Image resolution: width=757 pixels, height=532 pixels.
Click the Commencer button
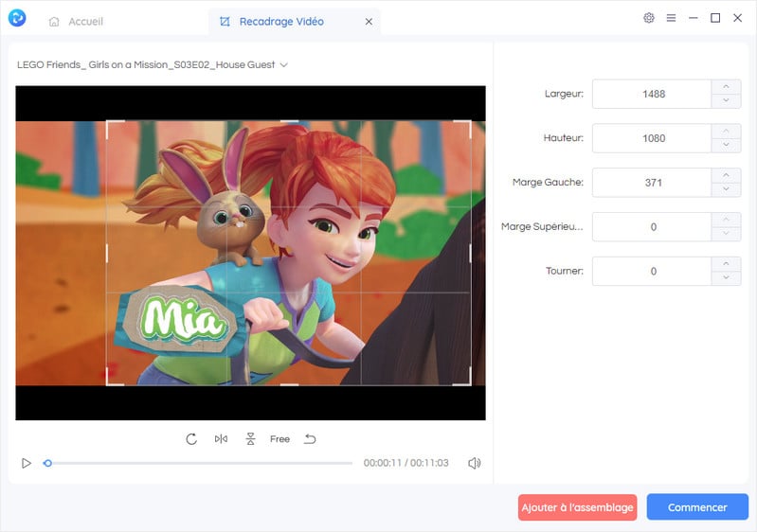coord(697,507)
